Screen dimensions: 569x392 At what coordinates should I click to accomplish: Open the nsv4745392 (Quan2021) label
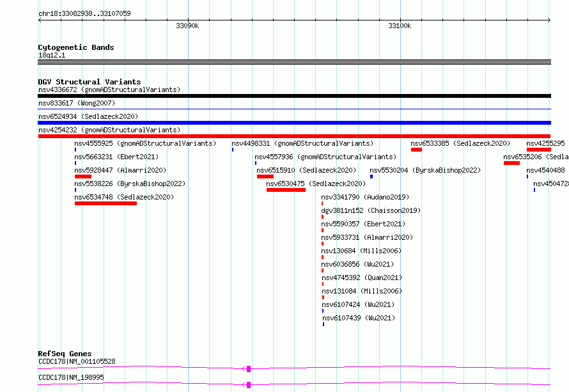coord(362,278)
